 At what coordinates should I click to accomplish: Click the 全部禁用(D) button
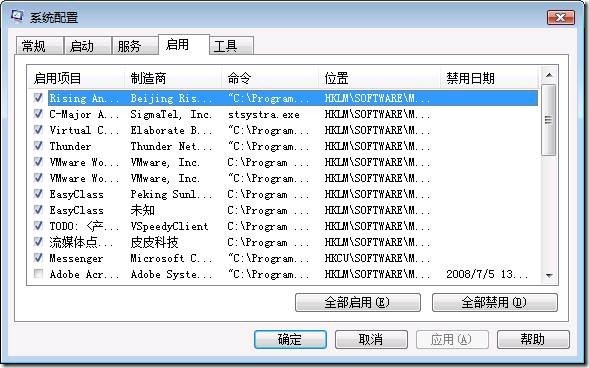(x=494, y=302)
